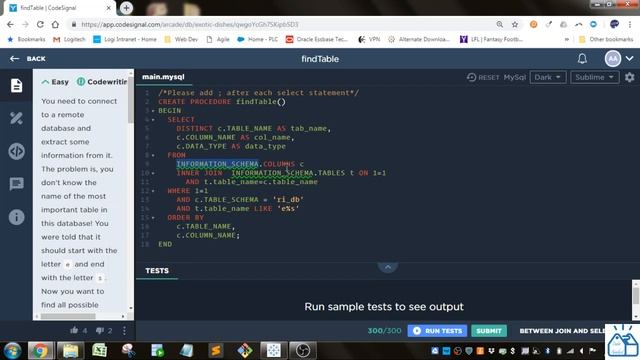
Task: Click the RESET code button
Action: coord(483,77)
